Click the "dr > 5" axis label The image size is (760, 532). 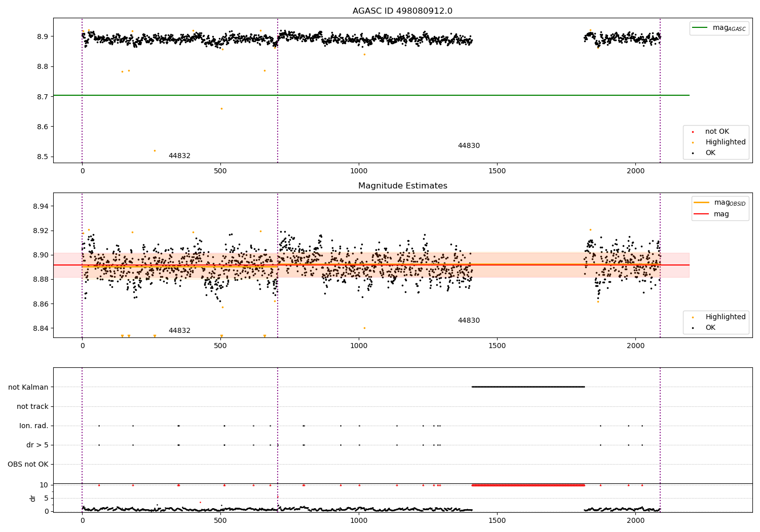tap(37, 445)
